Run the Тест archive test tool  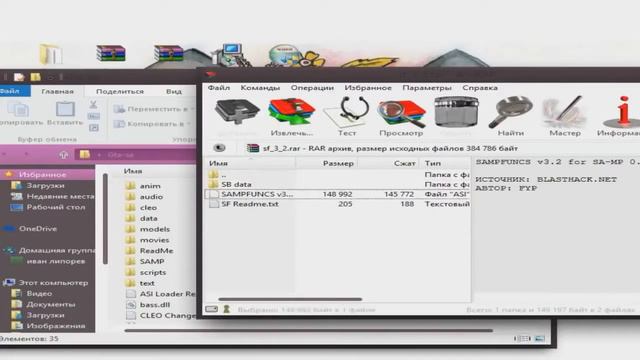click(347, 112)
